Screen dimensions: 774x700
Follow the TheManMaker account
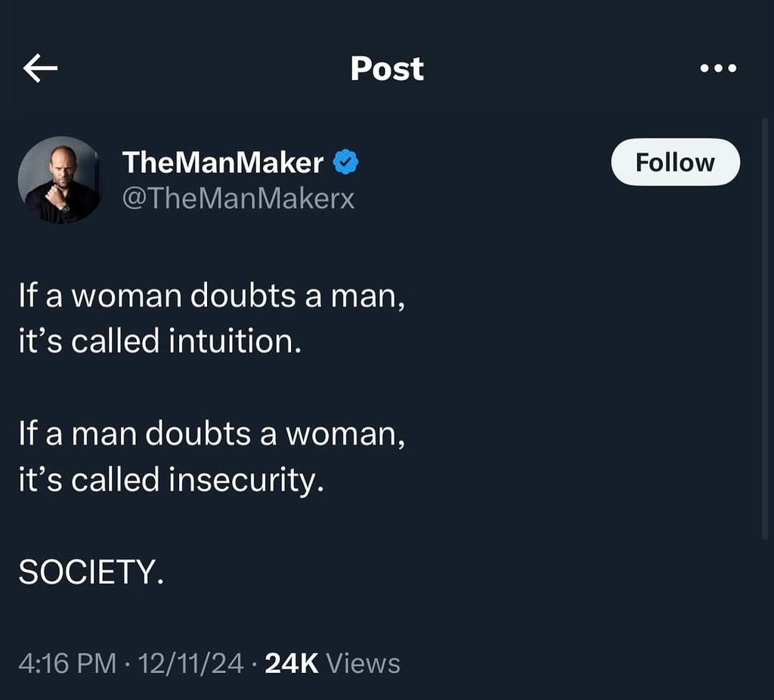[x=674, y=163]
